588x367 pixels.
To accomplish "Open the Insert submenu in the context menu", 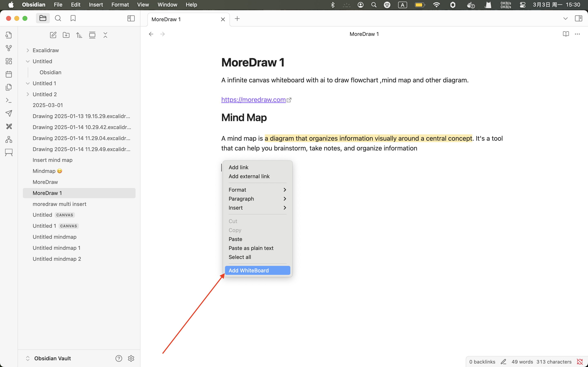I will [x=257, y=208].
